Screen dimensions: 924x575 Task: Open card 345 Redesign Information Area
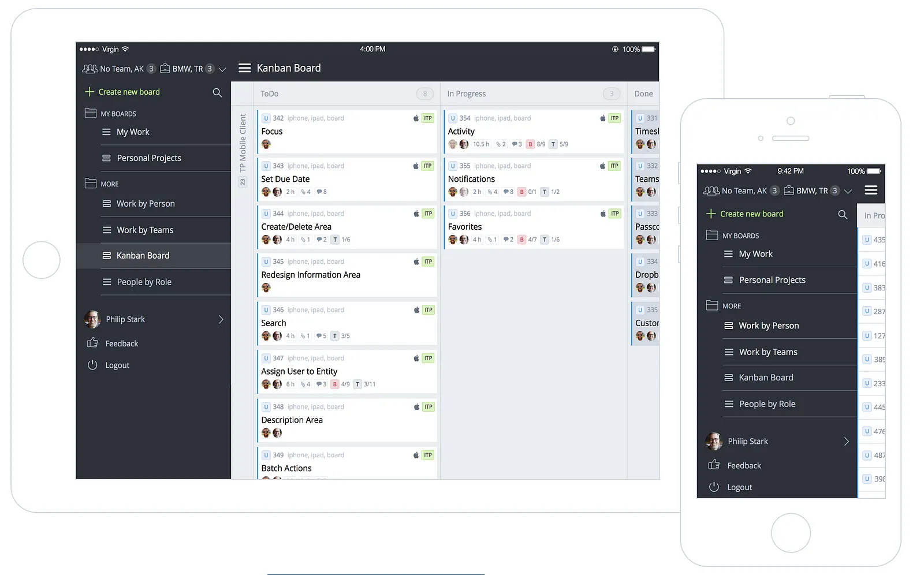click(x=347, y=275)
